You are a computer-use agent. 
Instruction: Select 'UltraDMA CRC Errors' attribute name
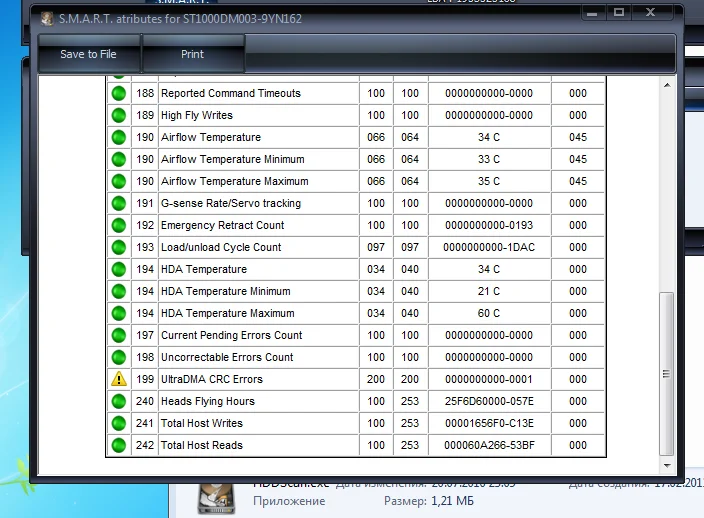tap(211, 379)
